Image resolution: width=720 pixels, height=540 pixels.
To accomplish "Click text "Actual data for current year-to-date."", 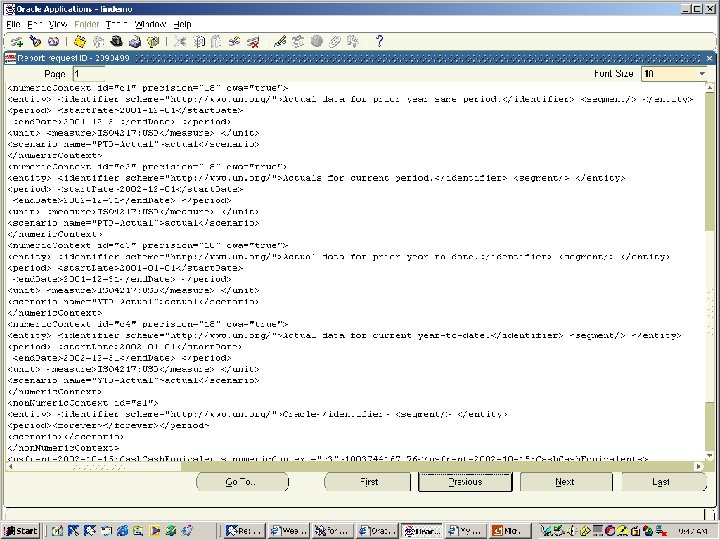I will coord(387,336).
